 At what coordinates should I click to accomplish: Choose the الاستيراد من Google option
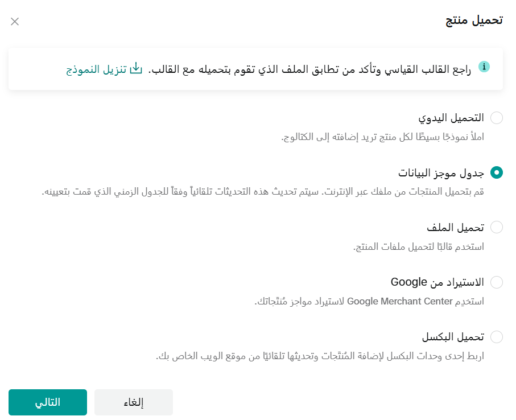(x=497, y=282)
